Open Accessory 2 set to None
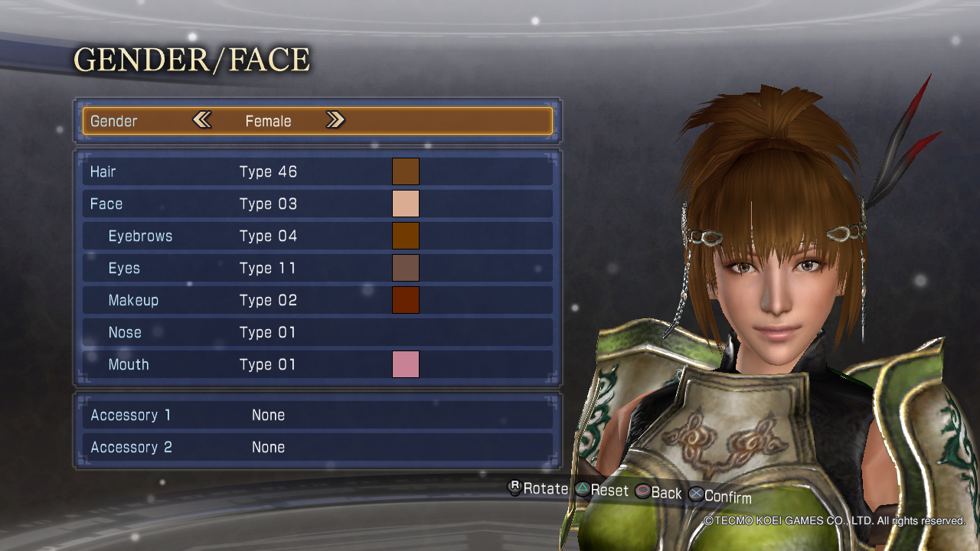 click(317, 447)
